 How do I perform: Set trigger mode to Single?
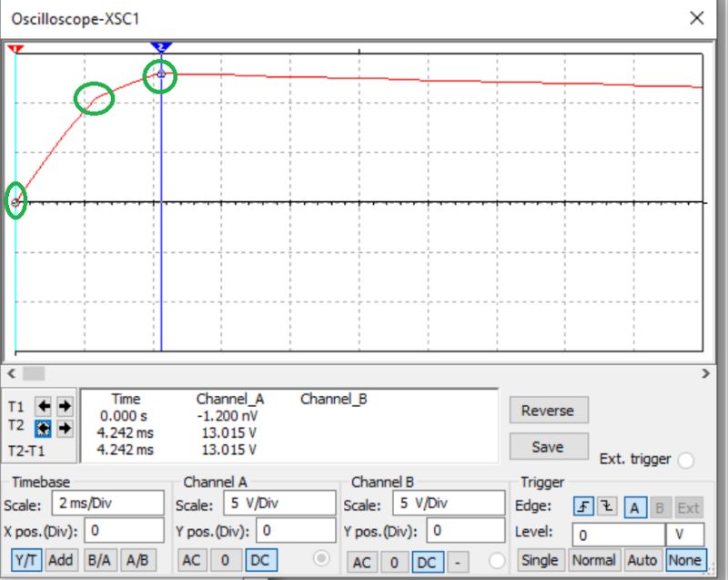click(539, 560)
